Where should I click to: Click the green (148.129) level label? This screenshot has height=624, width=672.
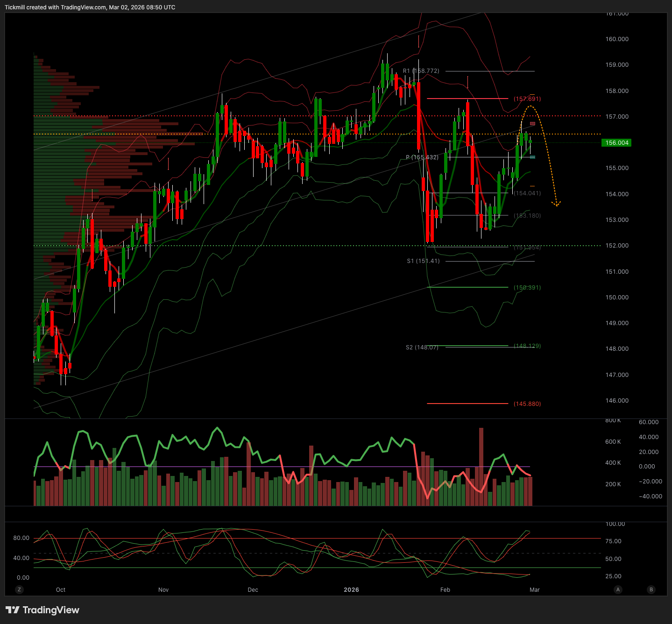pos(527,346)
